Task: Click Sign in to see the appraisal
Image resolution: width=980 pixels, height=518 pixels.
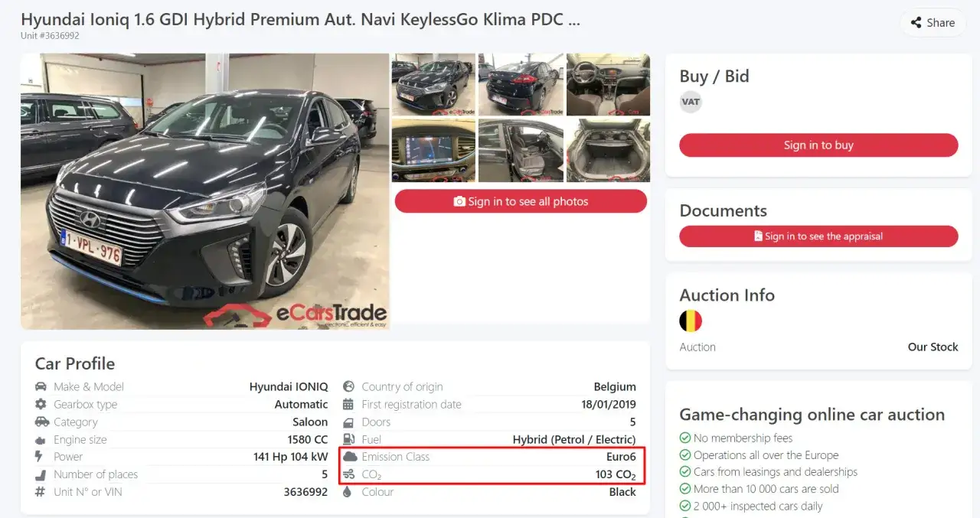Action: click(x=818, y=236)
